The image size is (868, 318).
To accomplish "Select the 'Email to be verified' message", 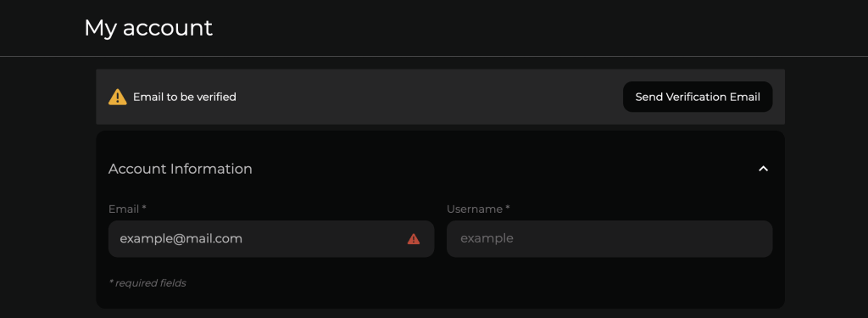I will (x=184, y=97).
